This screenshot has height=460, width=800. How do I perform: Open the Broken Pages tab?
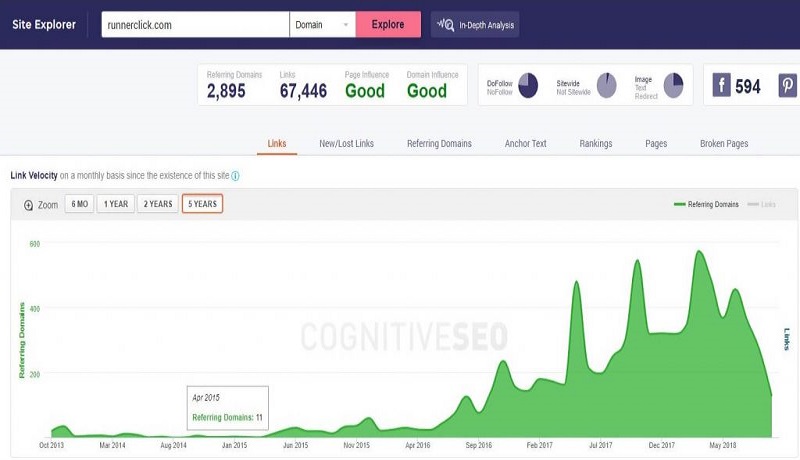coord(724,144)
